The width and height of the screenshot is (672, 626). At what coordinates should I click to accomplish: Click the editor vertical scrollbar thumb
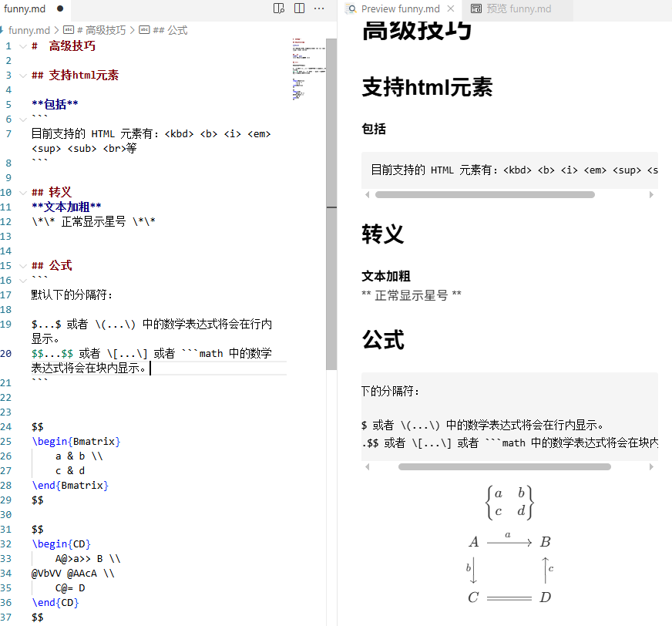[331, 204]
